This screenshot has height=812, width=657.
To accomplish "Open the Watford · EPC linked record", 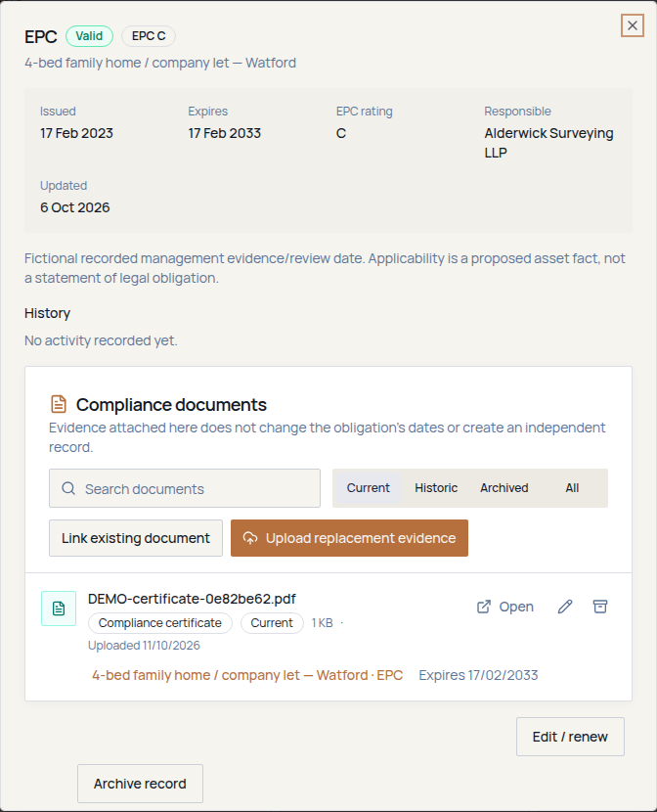I will click(247, 675).
